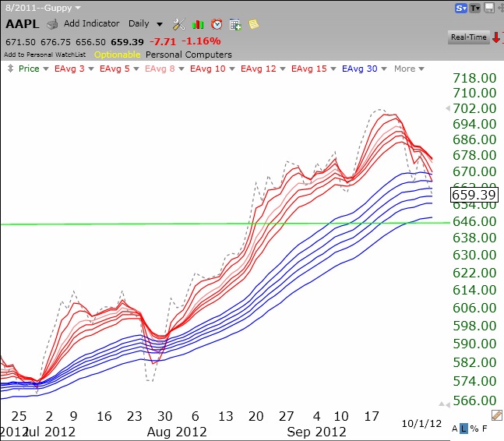Click the 718.00 top price axis label
Viewport: 504px width, 441px height.
click(x=474, y=78)
